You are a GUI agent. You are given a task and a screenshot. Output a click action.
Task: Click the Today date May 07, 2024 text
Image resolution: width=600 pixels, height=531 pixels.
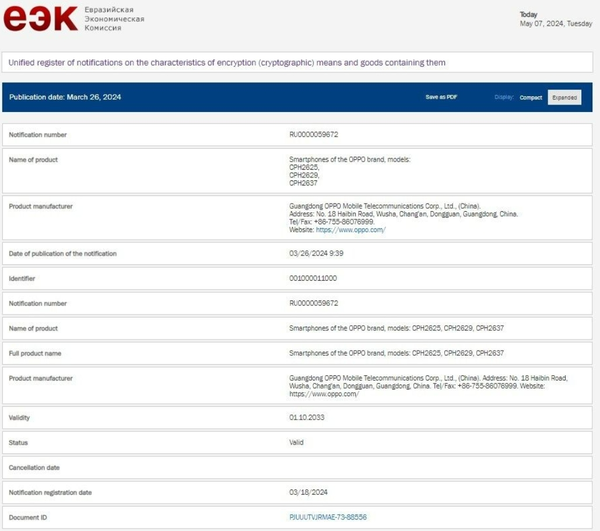coord(556,24)
